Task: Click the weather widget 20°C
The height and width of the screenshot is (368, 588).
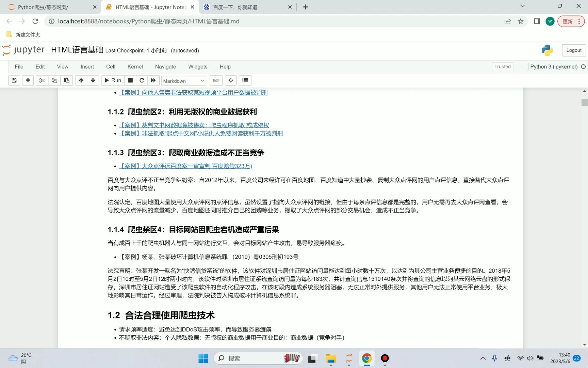Action: (x=20, y=358)
